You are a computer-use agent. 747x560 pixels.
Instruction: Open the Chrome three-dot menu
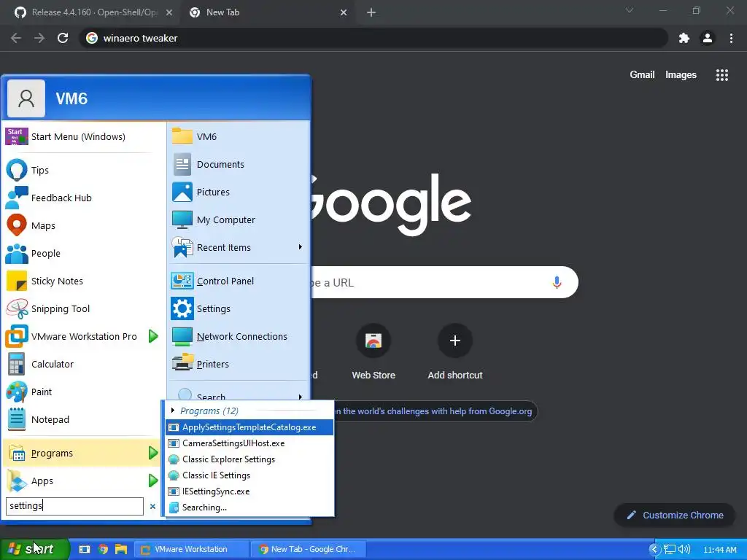click(x=731, y=38)
